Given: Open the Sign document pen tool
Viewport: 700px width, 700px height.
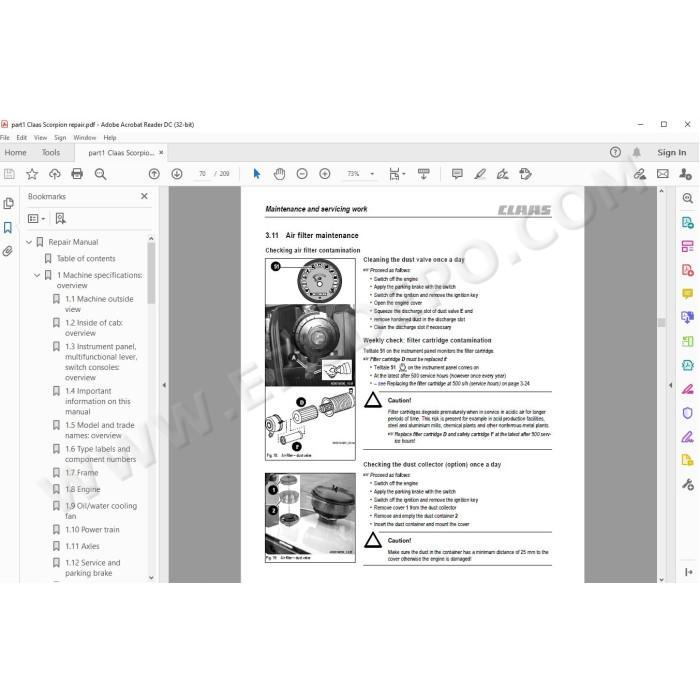Looking at the screenshot, I should tap(503, 174).
